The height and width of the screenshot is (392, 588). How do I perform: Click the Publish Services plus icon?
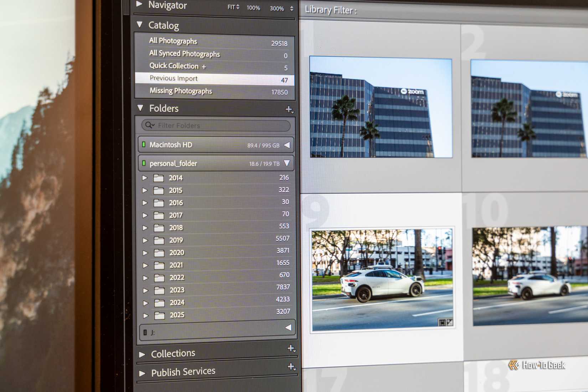tap(291, 366)
